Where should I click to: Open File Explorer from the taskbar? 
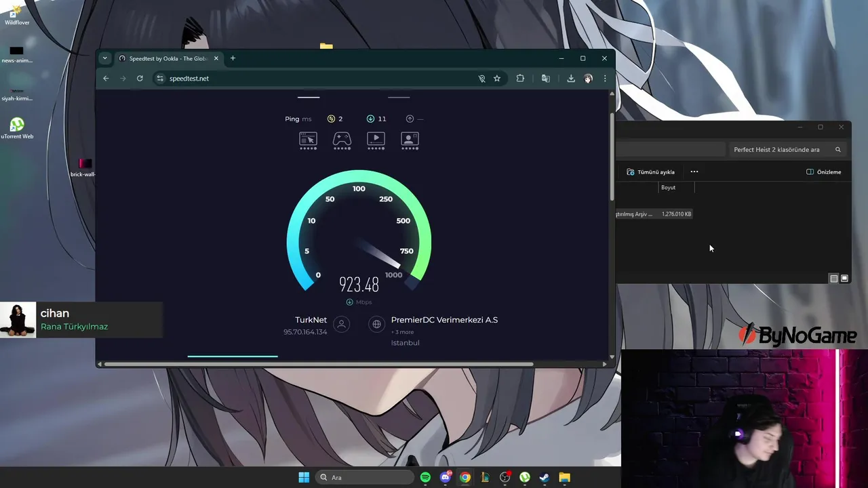[564, 477]
